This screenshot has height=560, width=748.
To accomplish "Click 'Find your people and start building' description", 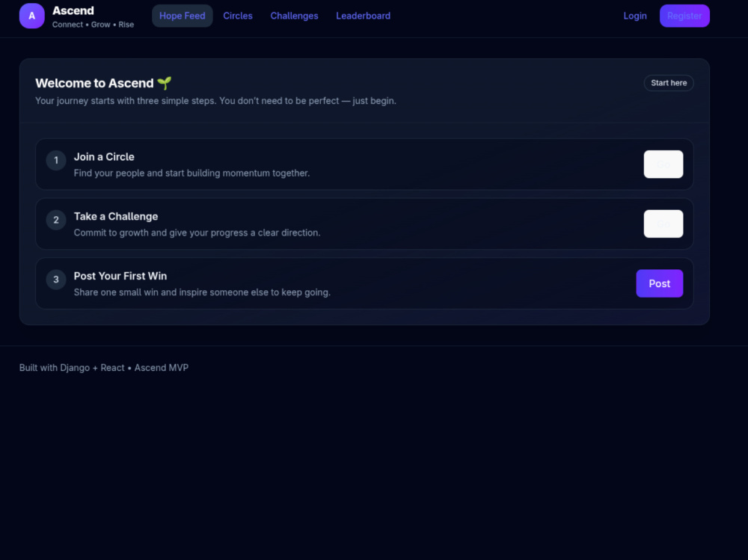I will (191, 173).
